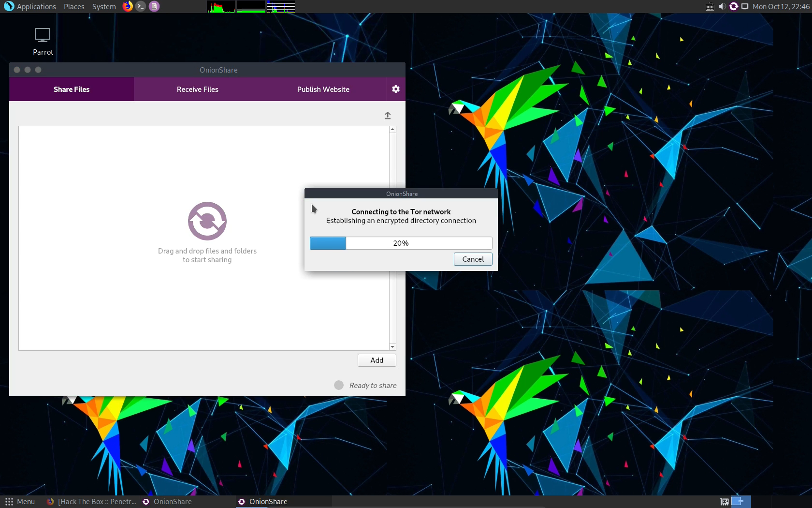Click the 'Drag and drop files and folders' text
812x508 pixels.
[x=207, y=251]
